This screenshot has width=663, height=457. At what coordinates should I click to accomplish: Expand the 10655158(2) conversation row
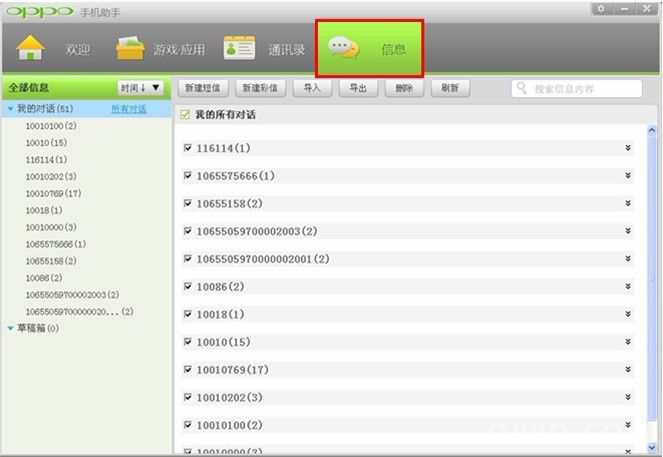pos(628,203)
